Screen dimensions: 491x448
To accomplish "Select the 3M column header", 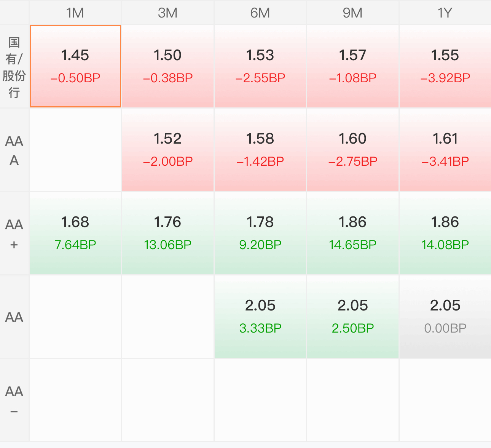I will (168, 13).
